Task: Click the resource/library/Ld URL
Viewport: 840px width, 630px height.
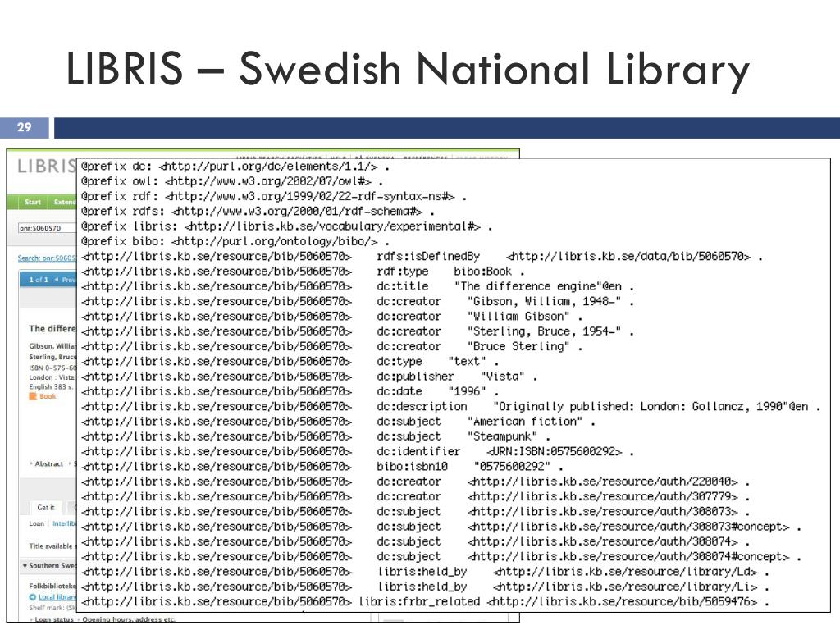Action: [x=625, y=572]
